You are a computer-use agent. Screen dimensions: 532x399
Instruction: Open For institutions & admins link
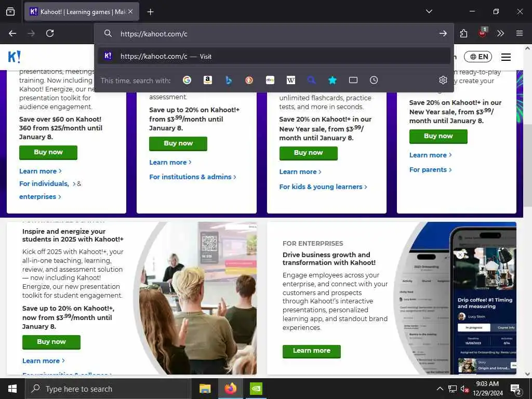coord(193,177)
